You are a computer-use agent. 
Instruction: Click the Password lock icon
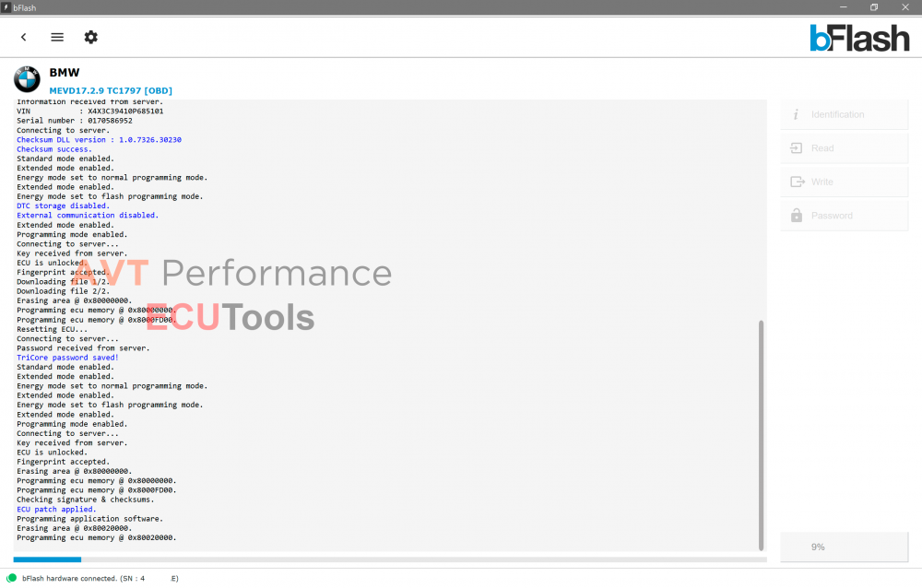796,215
